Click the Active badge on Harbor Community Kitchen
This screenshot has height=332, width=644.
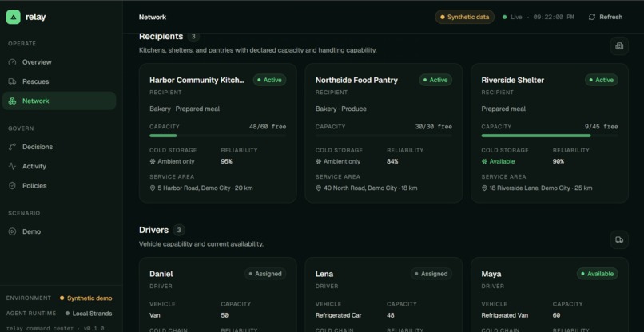269,80
